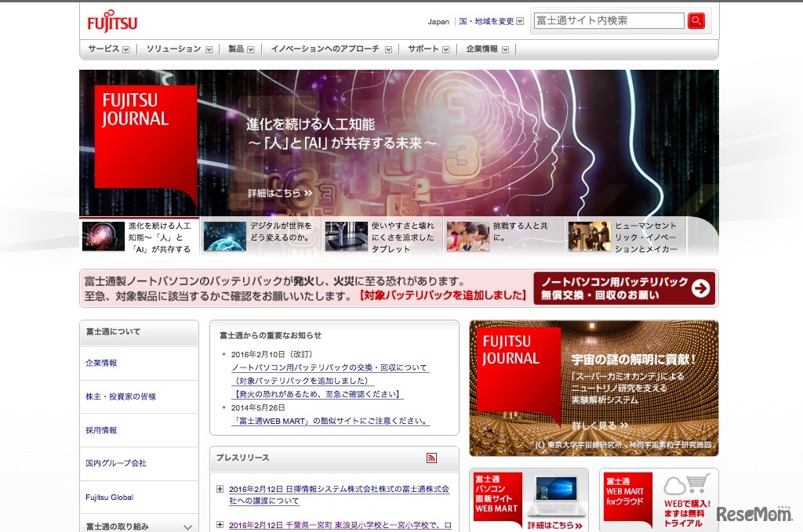Click the red search magnifier button

coord(696,21)
